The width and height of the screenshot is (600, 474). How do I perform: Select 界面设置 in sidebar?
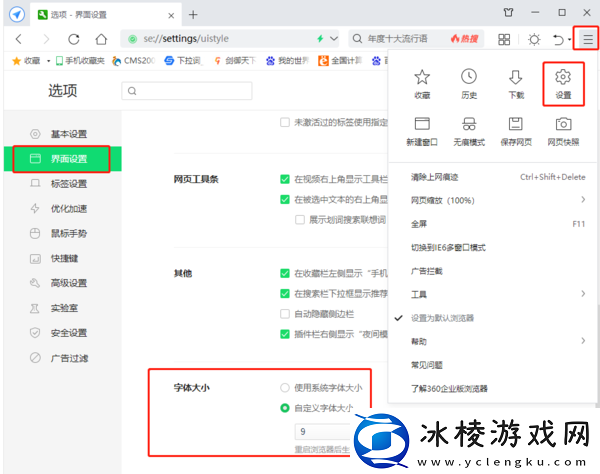click(63, 159)
